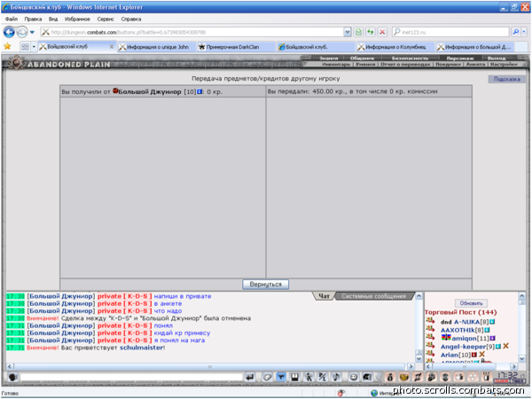This screenshot has width=532, height=399.
Task: Open the Сервис menu
Action: pyautogui.click(x=106, y=19)
